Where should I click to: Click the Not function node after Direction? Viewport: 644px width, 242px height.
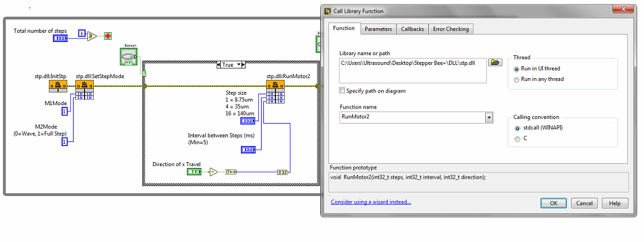tap(213, 172)
